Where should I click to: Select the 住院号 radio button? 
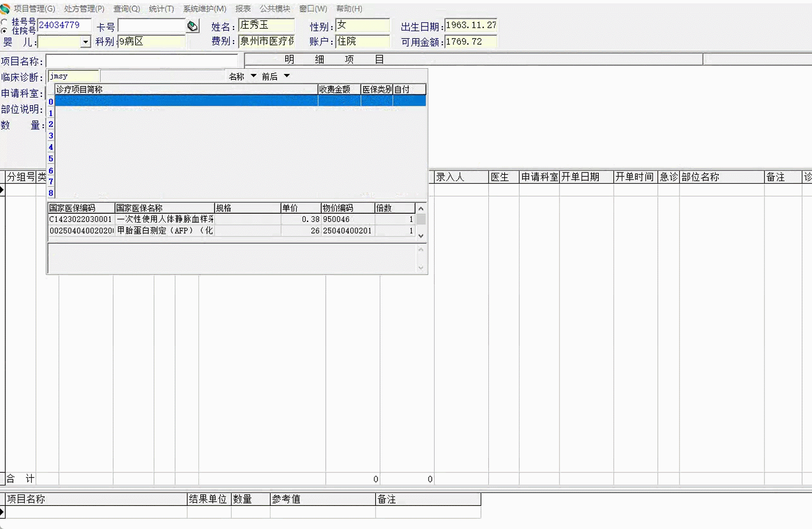coord(4,31)
